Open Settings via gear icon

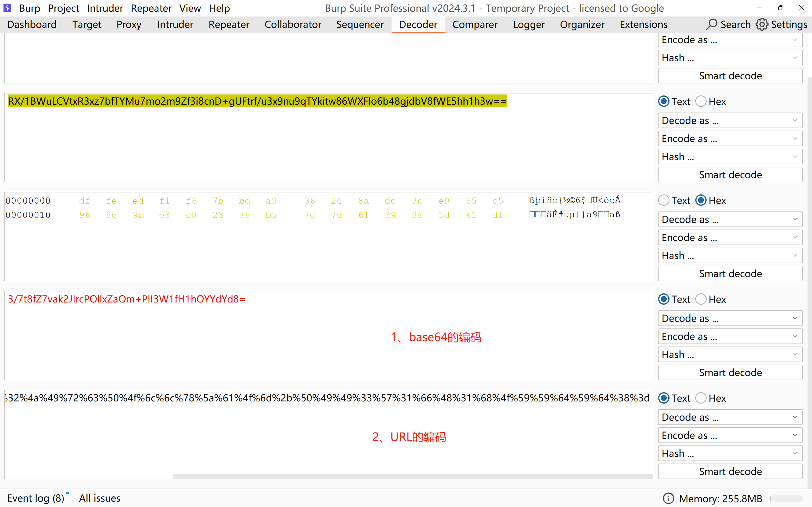coord(762,24)
